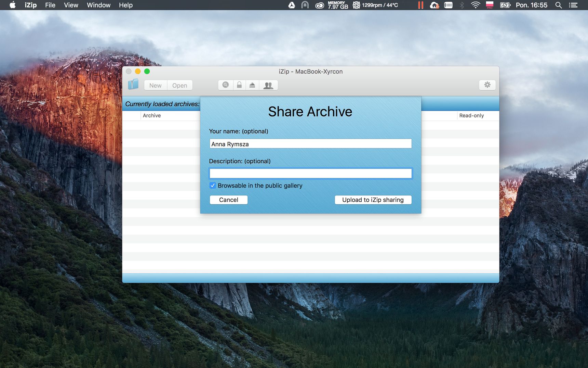Viewport: 588px width, 368px height.
Task: Click the Open archive button
Action: tap(180, 85)
